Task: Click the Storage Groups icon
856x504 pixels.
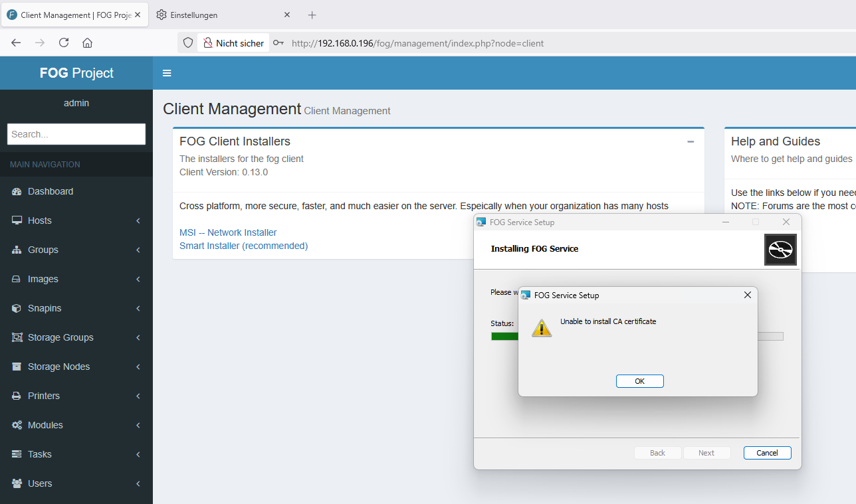Action: tap(17, 337)
